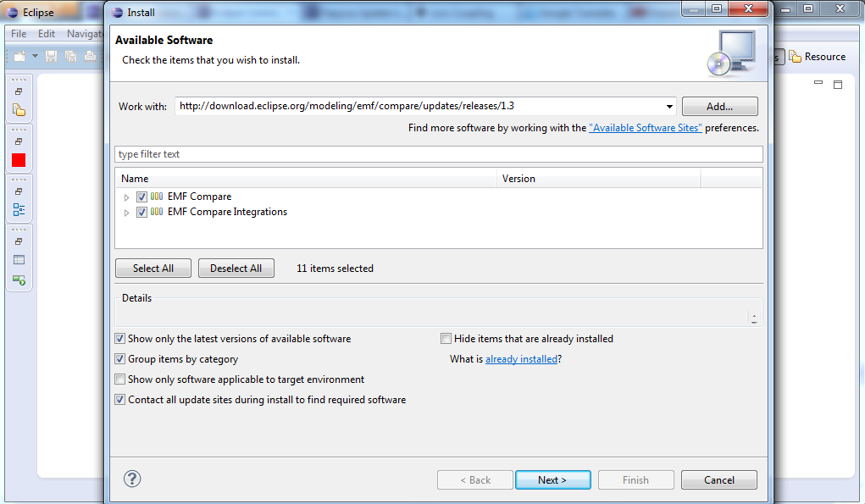Screen dimensions: 865x504
Task: Click the red square icon in left trim
Action: click(x=19, y=160)
